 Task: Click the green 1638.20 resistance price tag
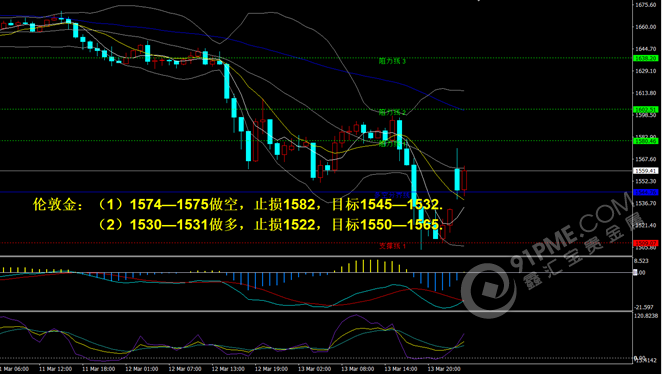[646, 59]
